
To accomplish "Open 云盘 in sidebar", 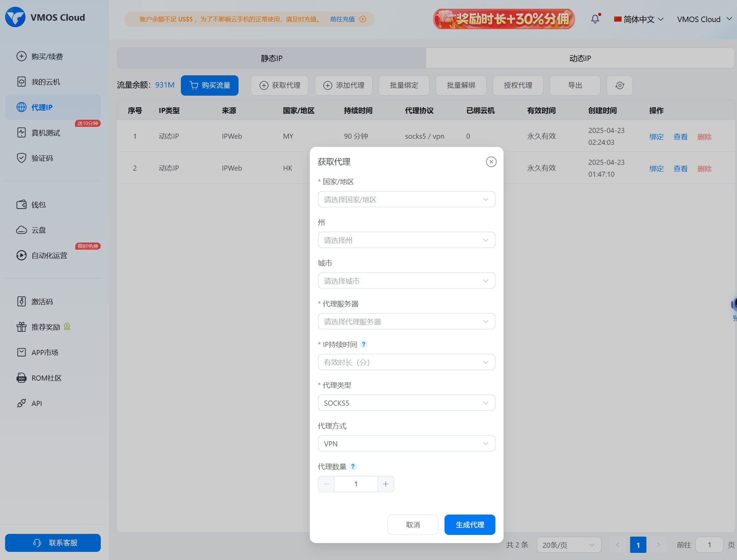I will [53, 230].
